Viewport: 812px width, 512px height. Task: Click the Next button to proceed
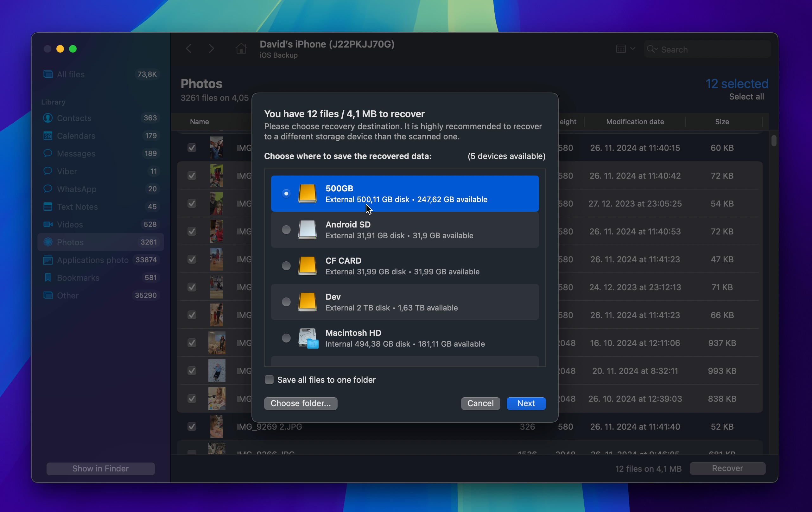tap(525, 403)
